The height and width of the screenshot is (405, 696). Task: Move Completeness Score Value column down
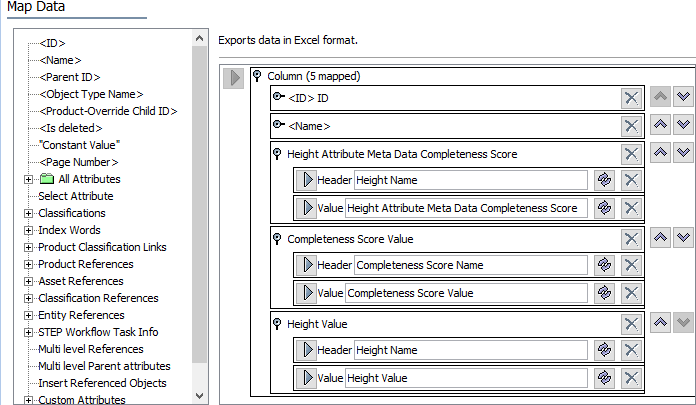point(684,238)
